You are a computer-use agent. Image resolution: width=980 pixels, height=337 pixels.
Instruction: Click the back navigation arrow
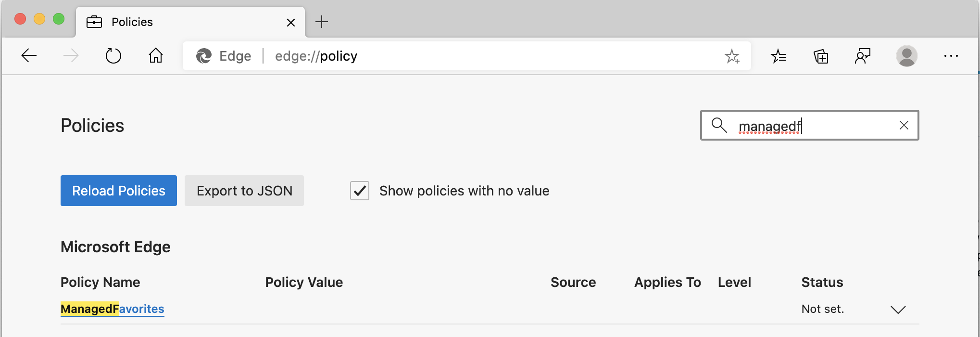point(29,55)
